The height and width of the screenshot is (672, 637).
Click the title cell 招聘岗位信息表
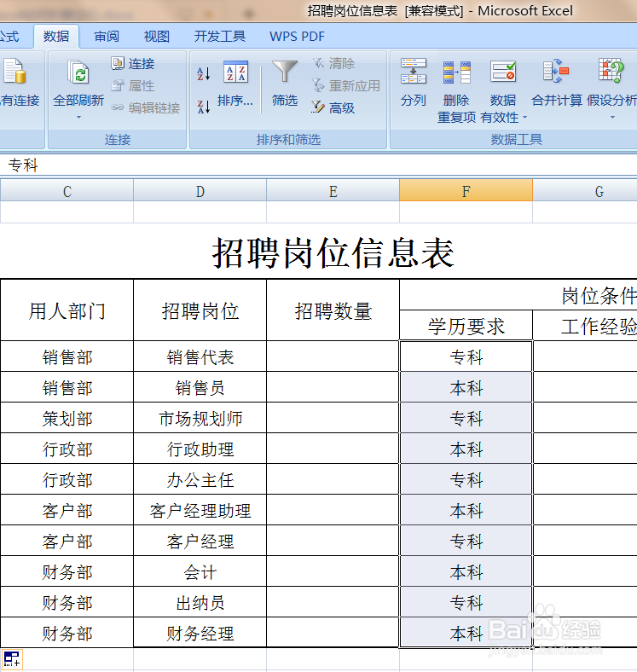333,252
